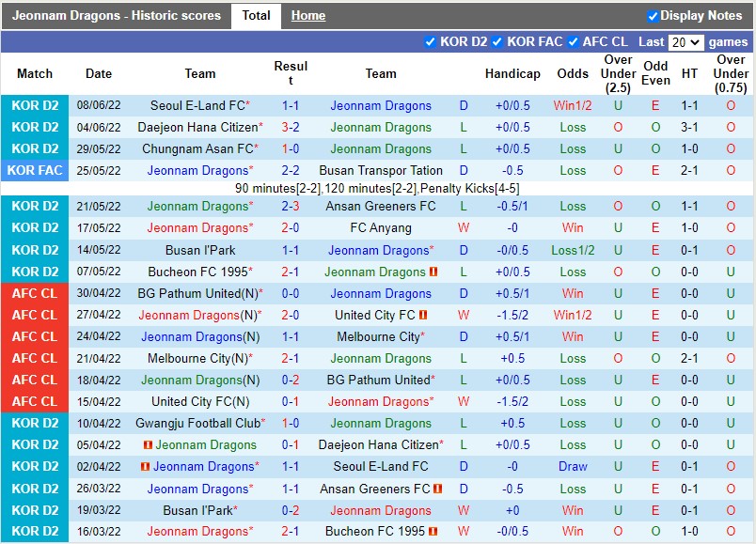Select the Total tab
This screenshot has width=756, height=544.
(256, 16)
